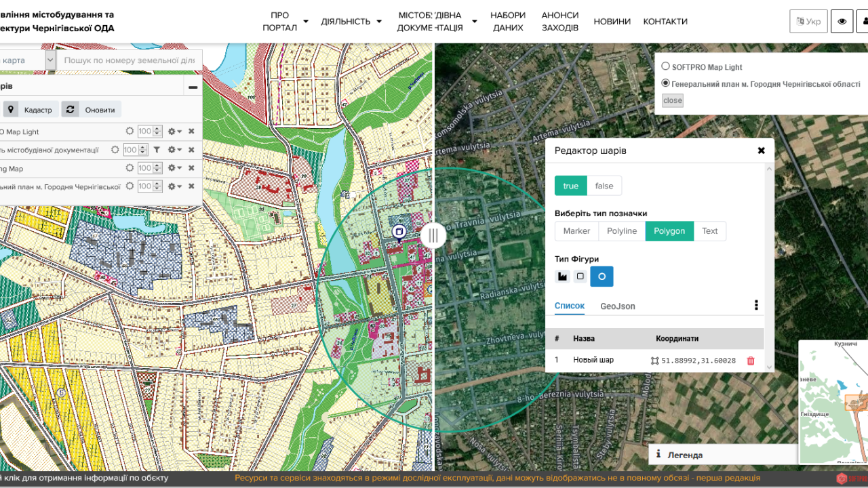
Task: Remove the ng Map layer
Action: [x=191, y=168]
